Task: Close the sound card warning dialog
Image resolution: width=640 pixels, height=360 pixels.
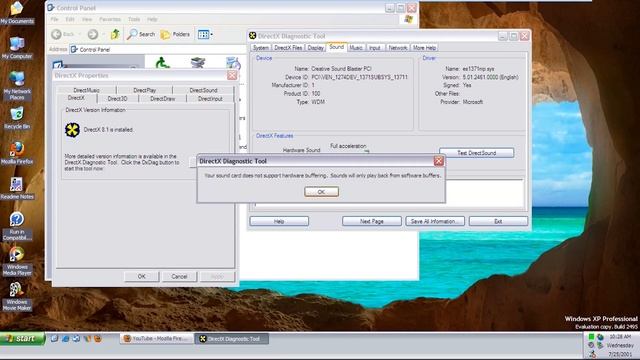Action: point(439,161)
